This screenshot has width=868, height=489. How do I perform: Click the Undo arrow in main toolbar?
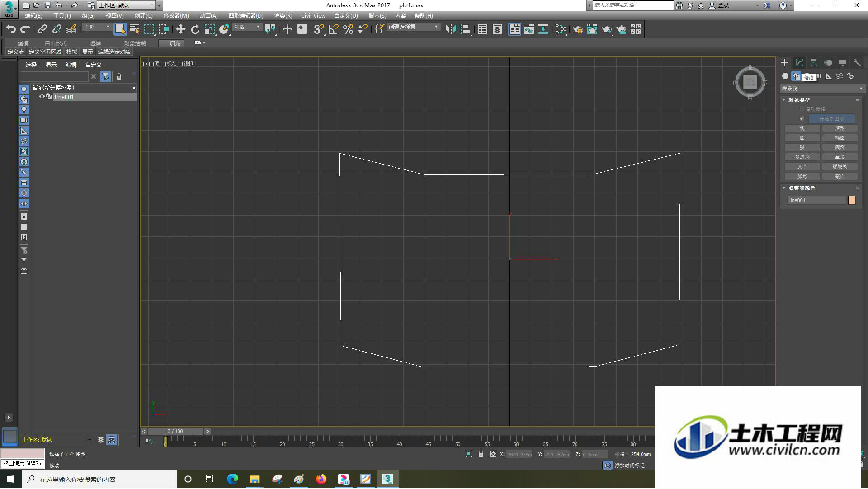[x=11, y=29]
